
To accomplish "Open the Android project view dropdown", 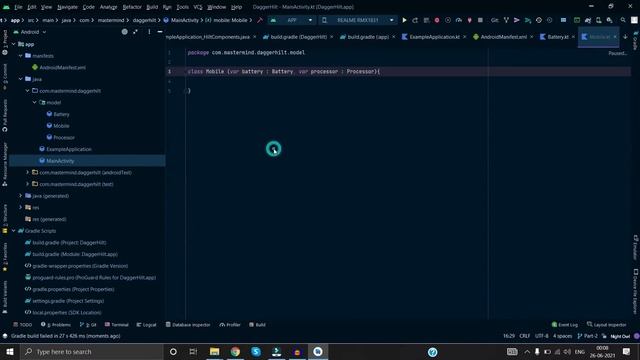I will pos(30,32).
